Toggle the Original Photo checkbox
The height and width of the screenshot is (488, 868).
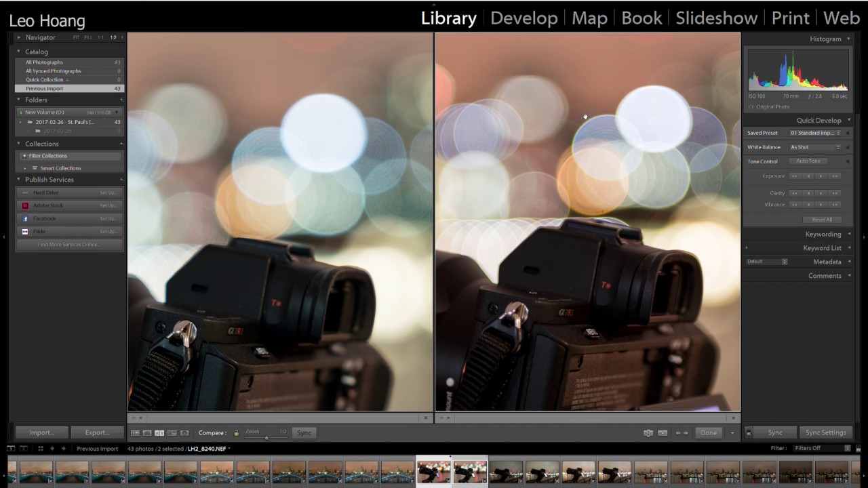[x=751, y=107]
